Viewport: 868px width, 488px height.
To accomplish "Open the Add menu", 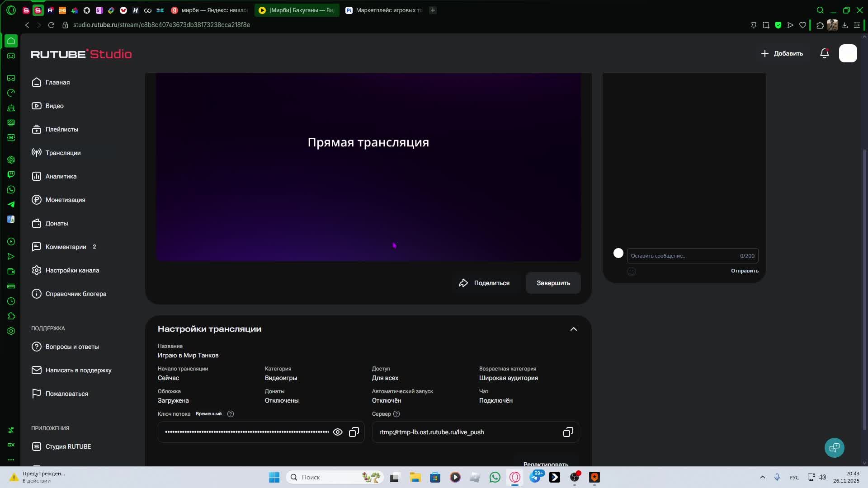I will click(782, 54).
